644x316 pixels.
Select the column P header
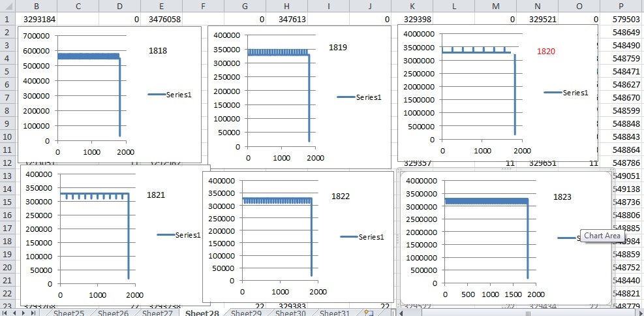(620, 6)
